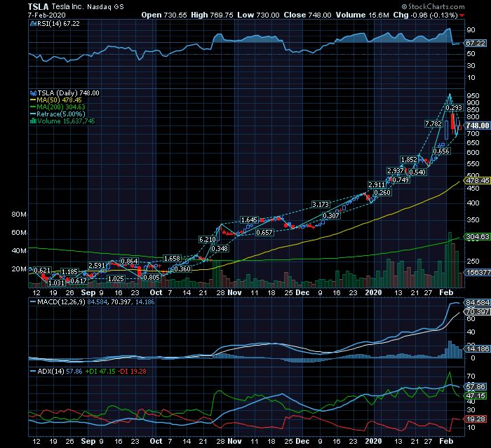Click the 57.86 ADX axis tag

[476, 386]
